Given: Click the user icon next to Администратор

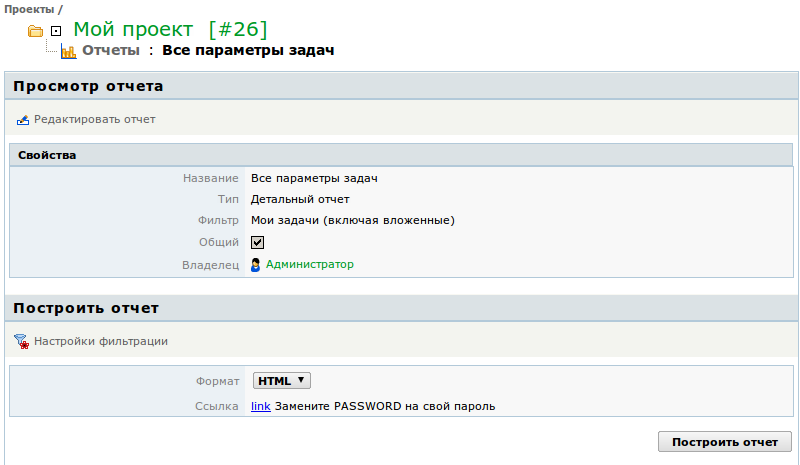Looking at the screenshot, I should [256, 265].
